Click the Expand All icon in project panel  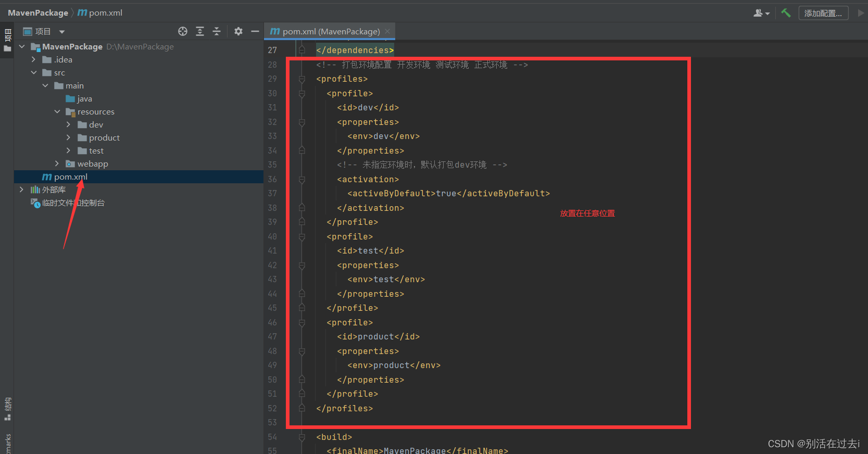(x=200, y=31)
